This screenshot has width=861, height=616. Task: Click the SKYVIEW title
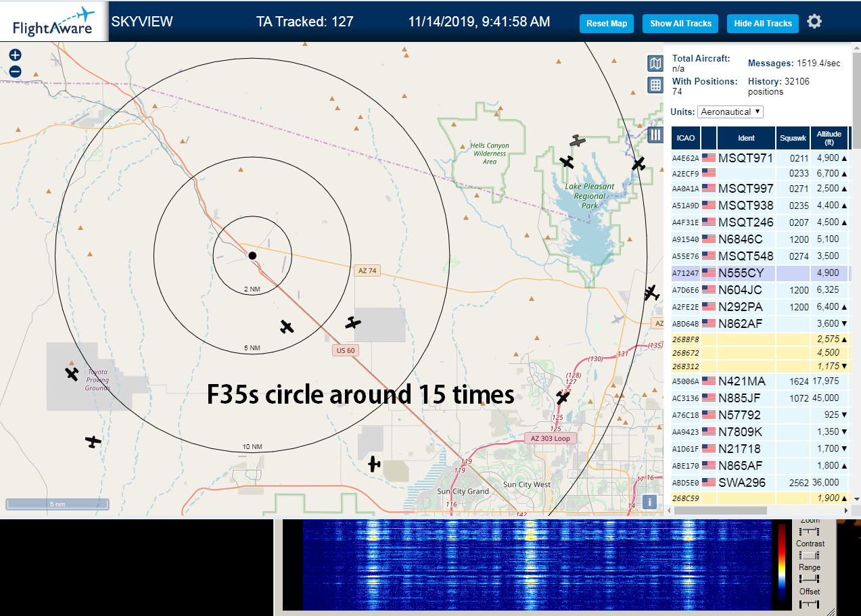(142, 22)
